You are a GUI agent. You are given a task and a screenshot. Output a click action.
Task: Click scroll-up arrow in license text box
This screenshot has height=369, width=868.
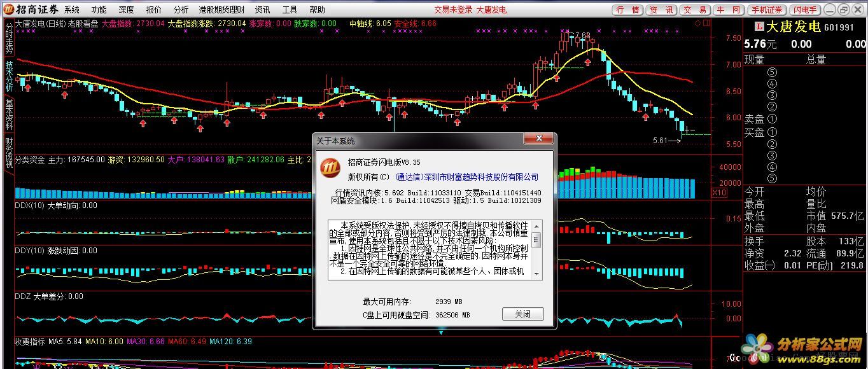536,226
